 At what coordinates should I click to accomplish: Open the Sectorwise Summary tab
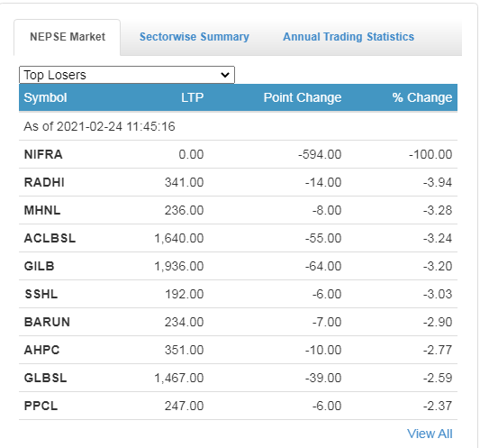[195, 37]
